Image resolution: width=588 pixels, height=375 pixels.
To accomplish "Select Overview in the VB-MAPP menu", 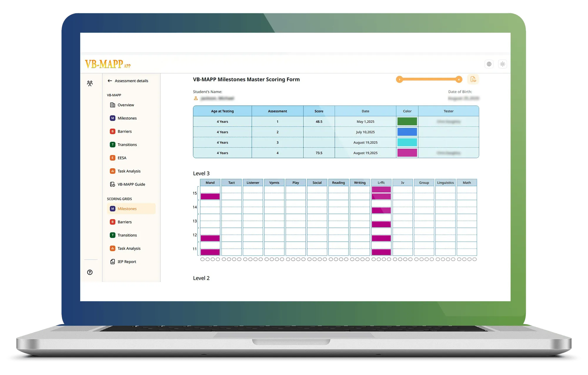I will point(126,105).
